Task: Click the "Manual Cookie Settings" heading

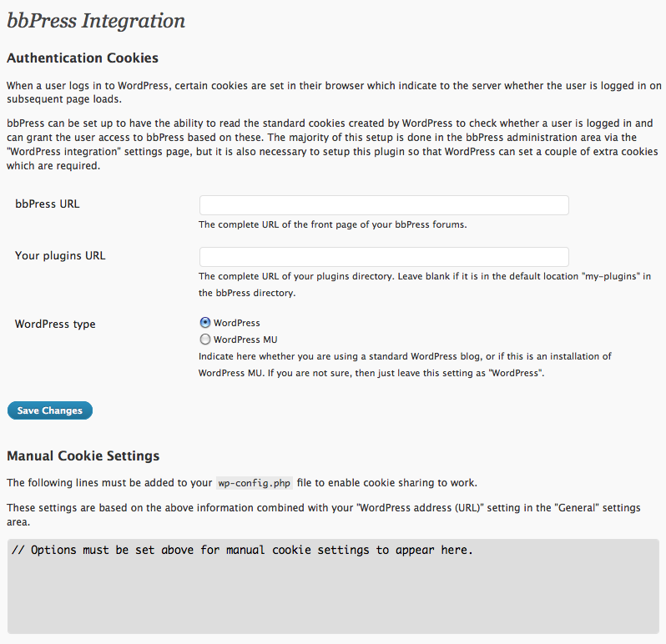Action: (x=83, y=456)
